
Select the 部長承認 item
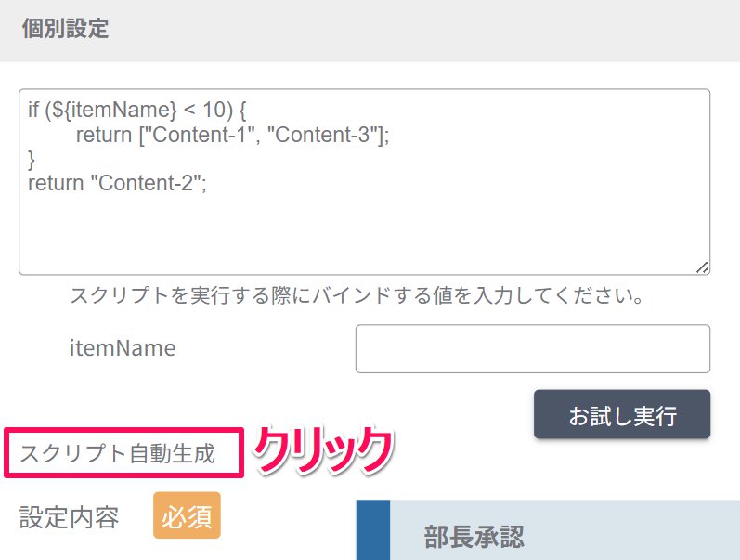[x=548, y=529]
